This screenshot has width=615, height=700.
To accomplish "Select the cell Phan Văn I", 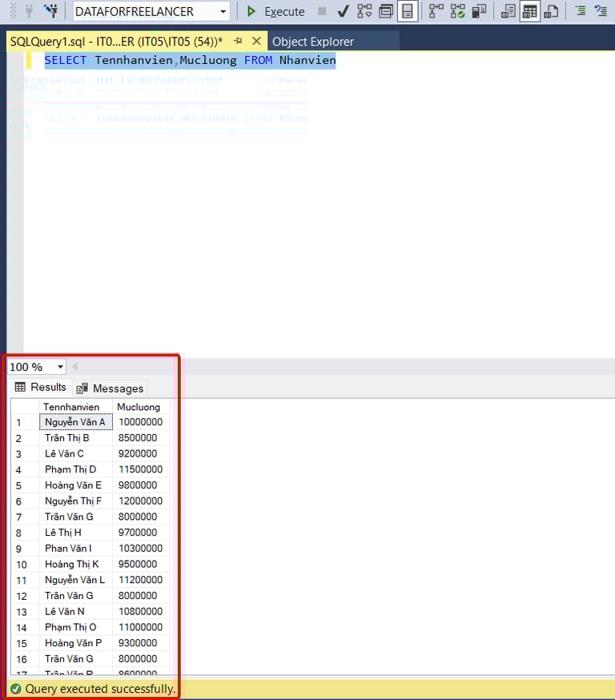I will coord(75,548).
